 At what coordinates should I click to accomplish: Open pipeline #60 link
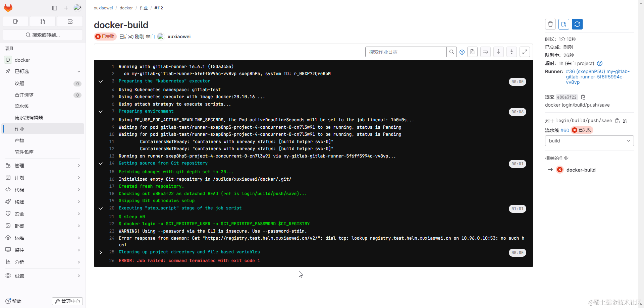click(x=565, y=130)
